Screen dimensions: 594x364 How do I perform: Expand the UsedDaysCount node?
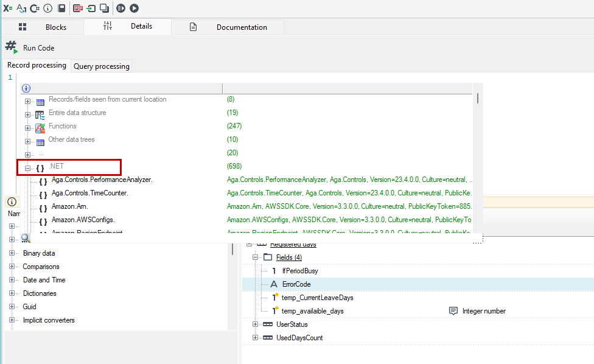(x=256, y=337)
